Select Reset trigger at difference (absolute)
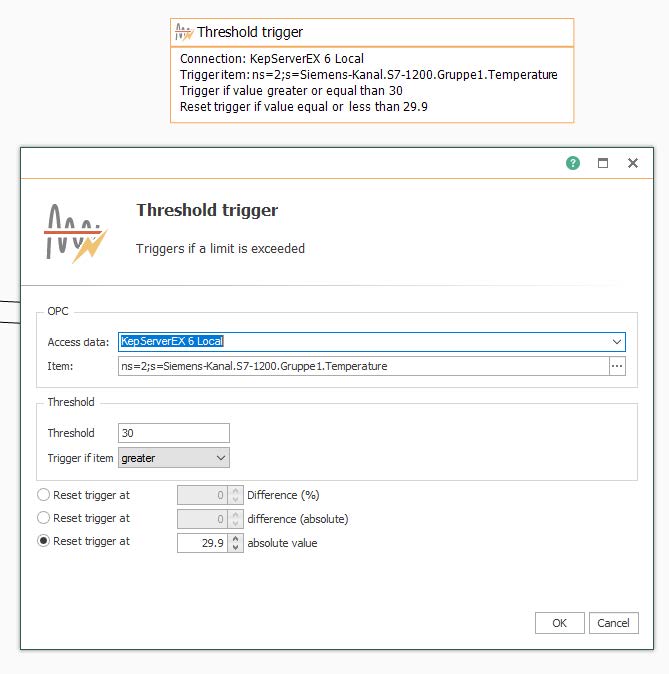Screen dimensions: 669x674 pos(44,518)
